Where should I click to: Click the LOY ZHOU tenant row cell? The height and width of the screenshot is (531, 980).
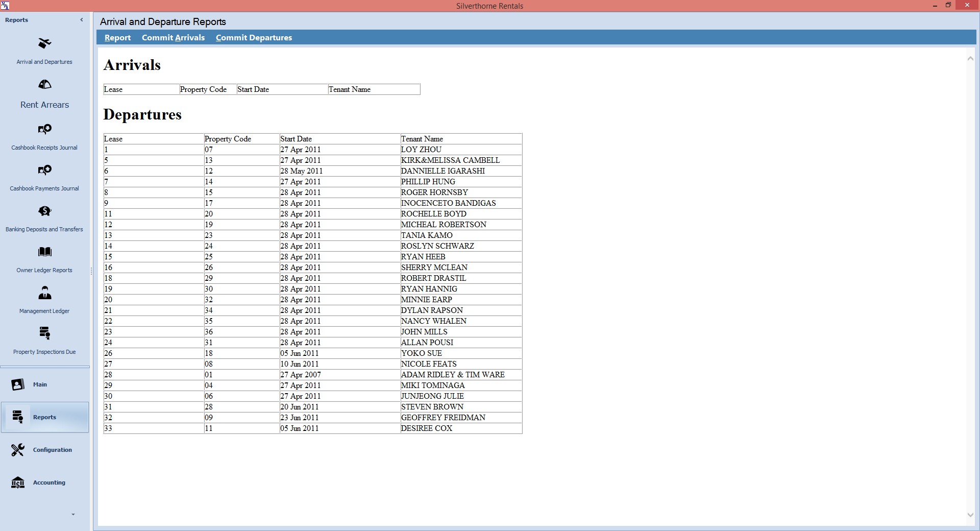pyautogui.click(x=421, y=150)
